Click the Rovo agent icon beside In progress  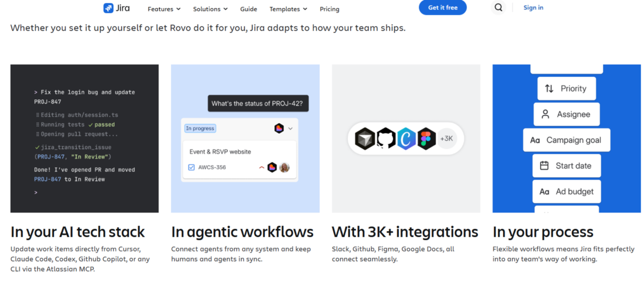279,128
